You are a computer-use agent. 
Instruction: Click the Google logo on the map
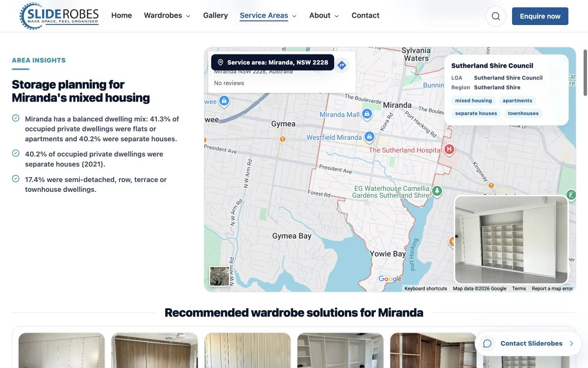pyautogui.click(x=390, y=279)
